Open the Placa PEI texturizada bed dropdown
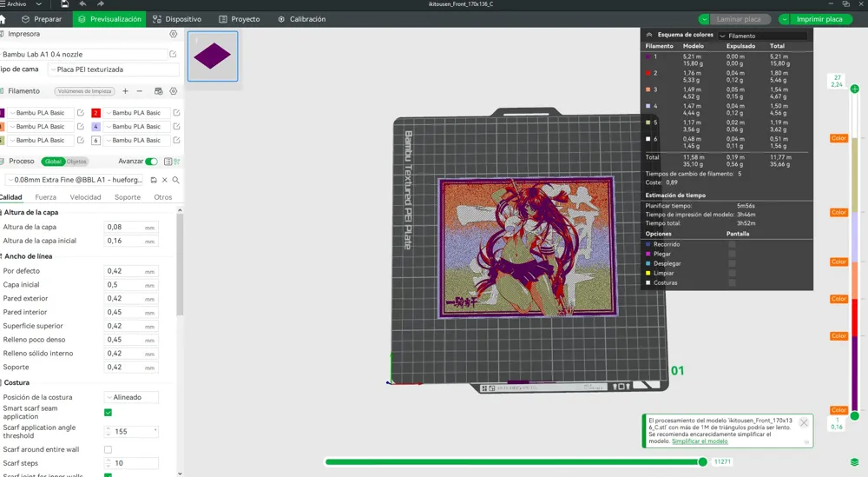Screen dimensions: 868x477 pos(114,70)
